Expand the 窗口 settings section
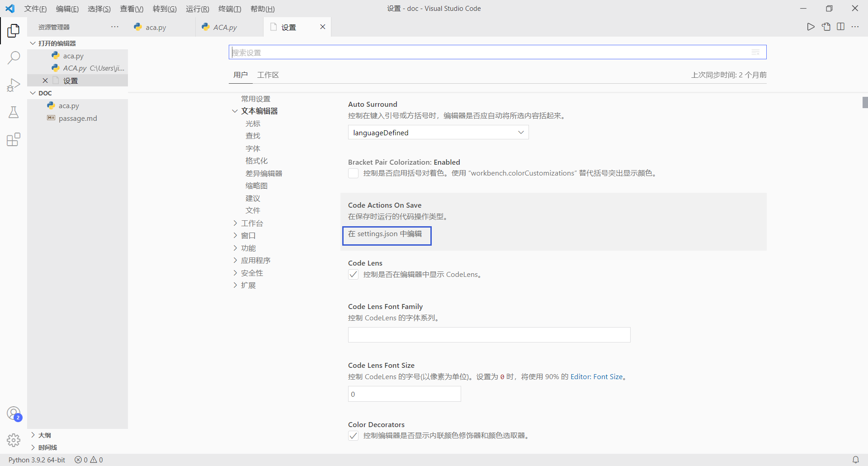 [x=235, y=235]
